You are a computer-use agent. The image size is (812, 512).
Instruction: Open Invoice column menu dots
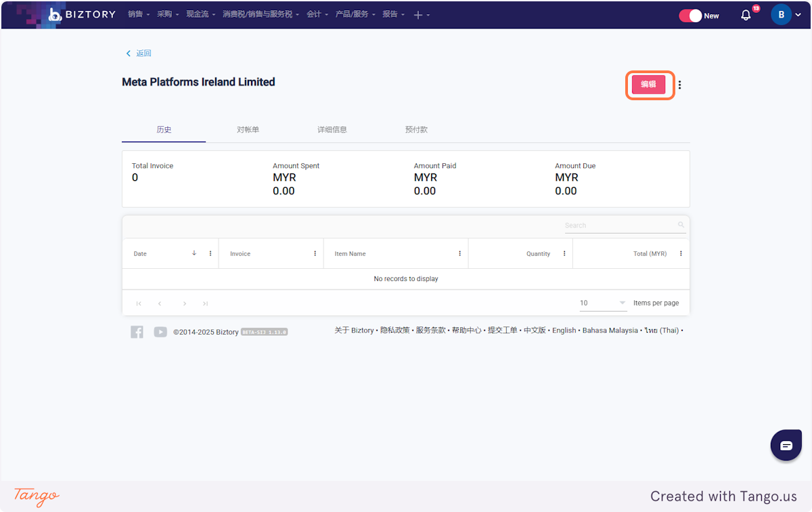315,253
